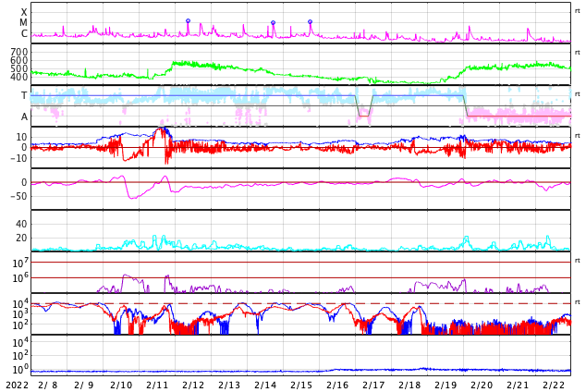Click the rt label beside the T/A panel
The image size is (586, 392).
578,93
